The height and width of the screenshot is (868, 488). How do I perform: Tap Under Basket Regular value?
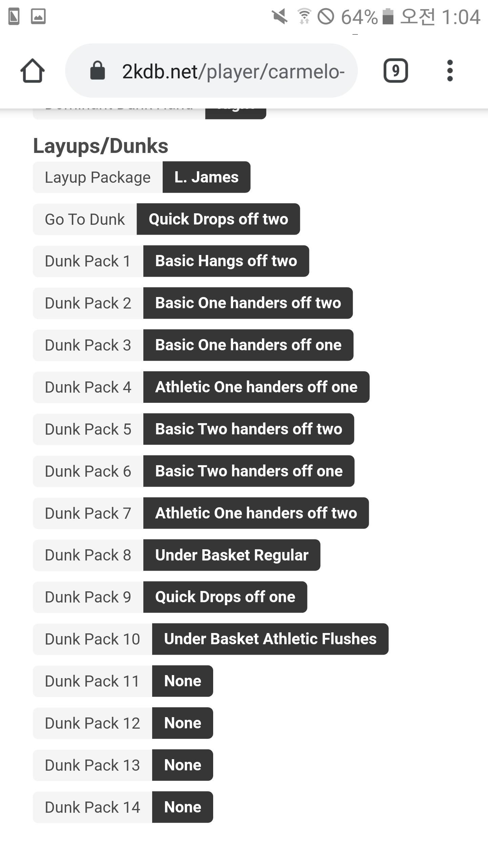(x=231, y=555)
